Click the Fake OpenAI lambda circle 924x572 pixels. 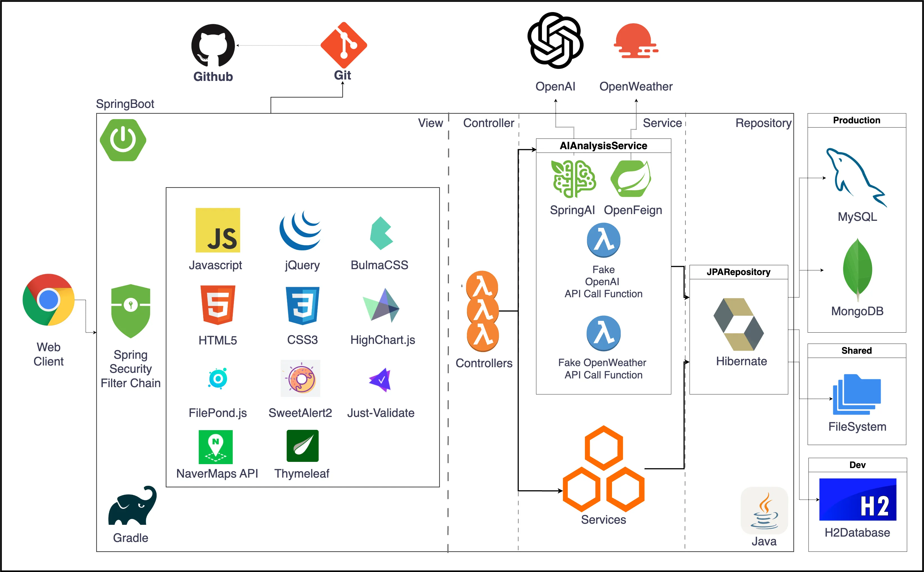pos(603,240)
